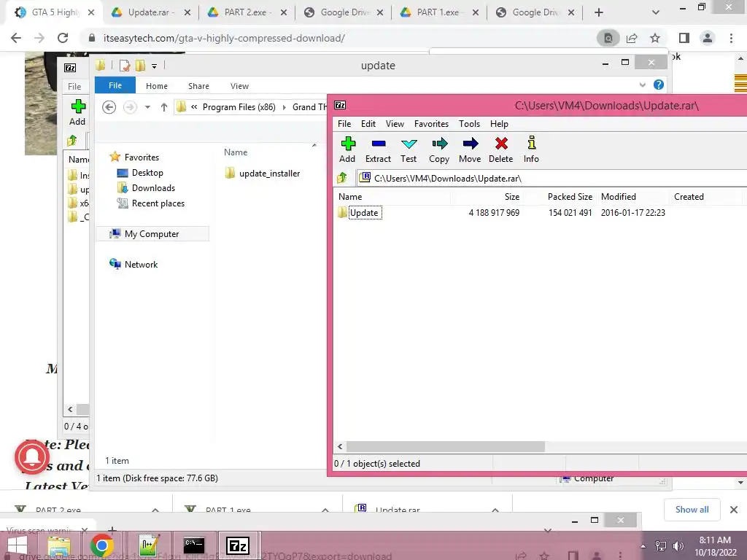Click Explorer forward navigation arrow
This screenshot has height=560, width=747.
130,107
